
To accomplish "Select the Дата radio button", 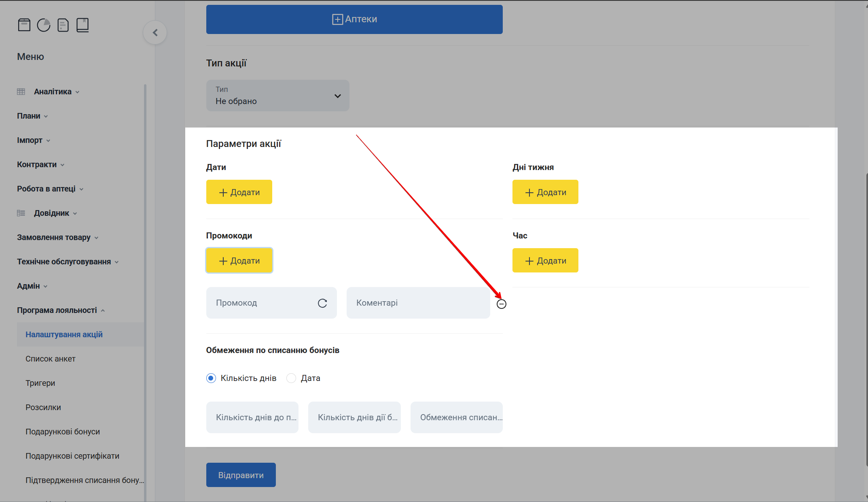I will [291, 378].
